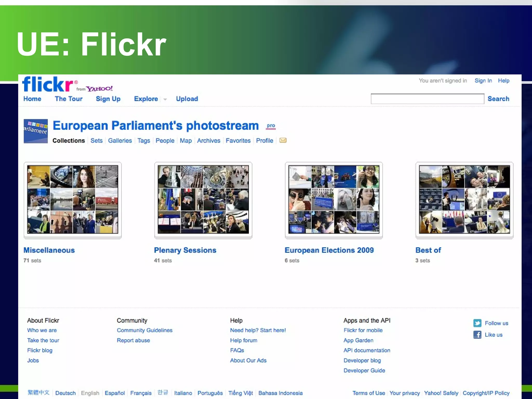The height and width of the screenshot is (399, 532).
Task: Open the People tab
Action: (x=165, y=141)
